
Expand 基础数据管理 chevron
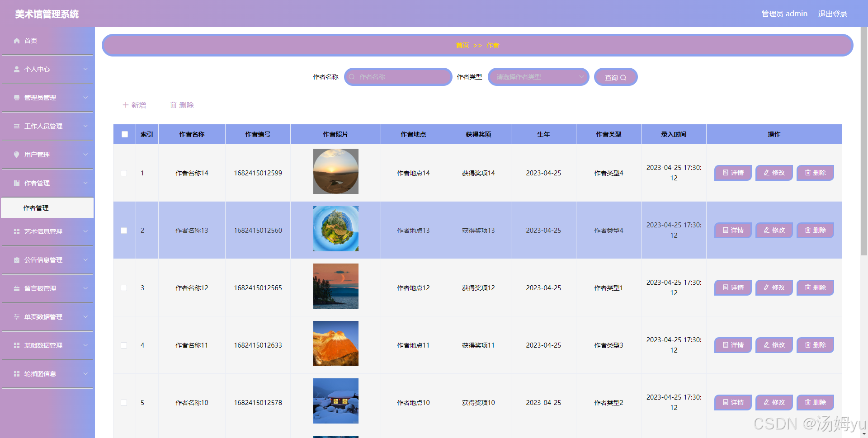click(x=85, y=345)
